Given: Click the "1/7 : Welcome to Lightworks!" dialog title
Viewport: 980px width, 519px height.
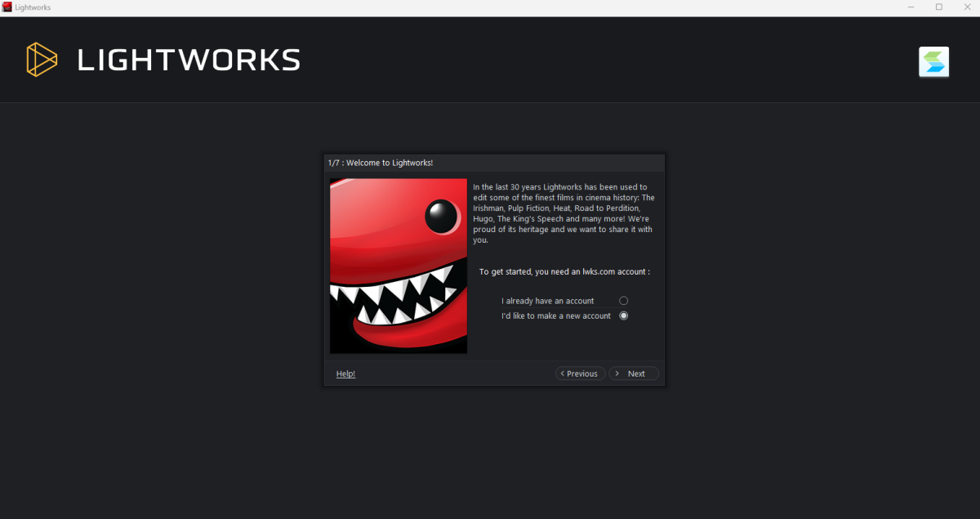Looking at the screenshot, I should tap(381, 163).
